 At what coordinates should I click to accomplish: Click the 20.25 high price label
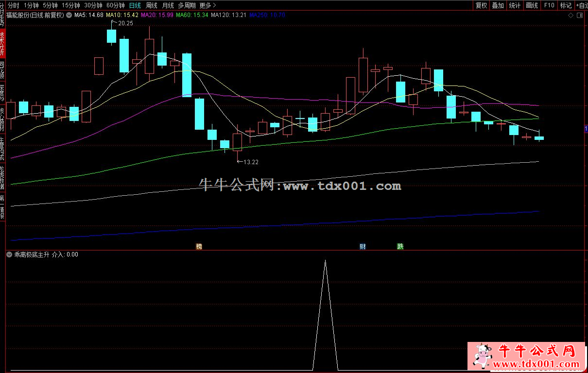[x=125, y=23]
